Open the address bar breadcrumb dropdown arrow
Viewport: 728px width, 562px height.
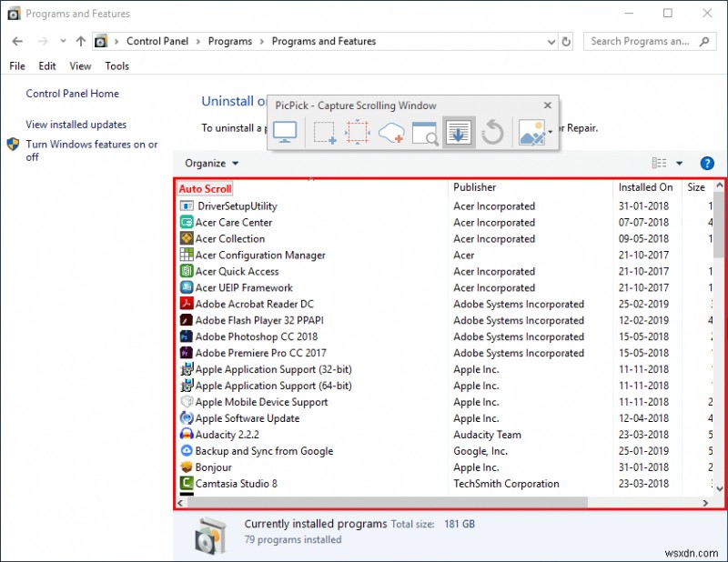(x=550, y=41)
